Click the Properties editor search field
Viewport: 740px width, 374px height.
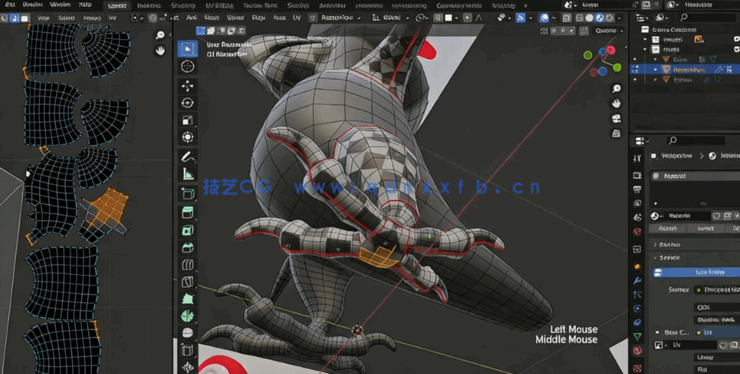coord(695,141)
